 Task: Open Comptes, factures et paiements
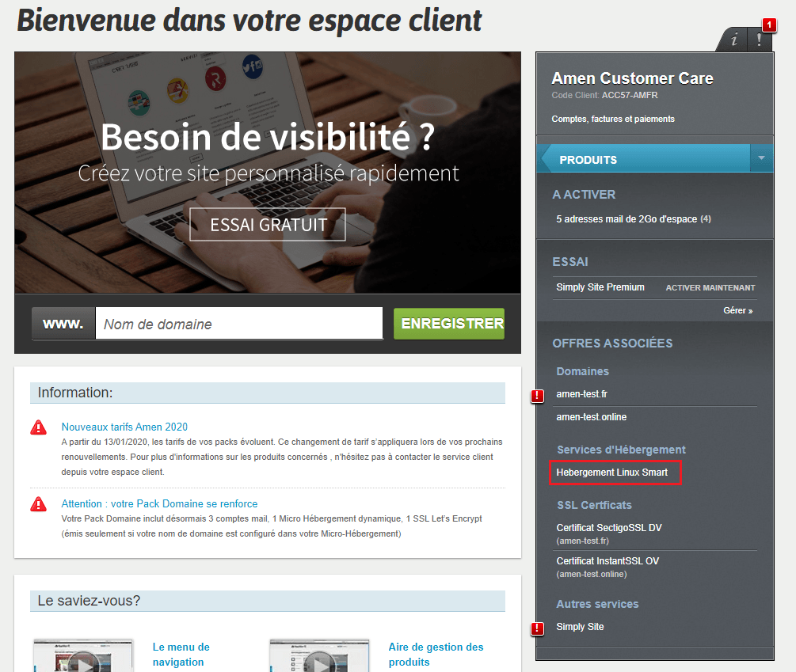click(613, 119)
